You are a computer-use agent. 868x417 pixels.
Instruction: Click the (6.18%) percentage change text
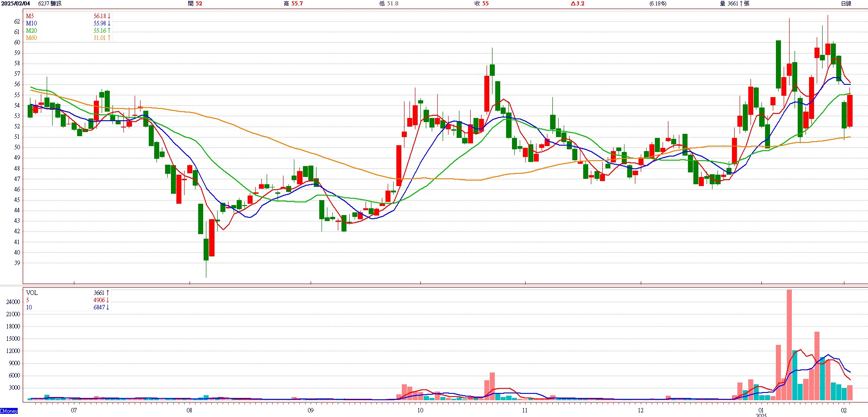(x=658, y=4)
